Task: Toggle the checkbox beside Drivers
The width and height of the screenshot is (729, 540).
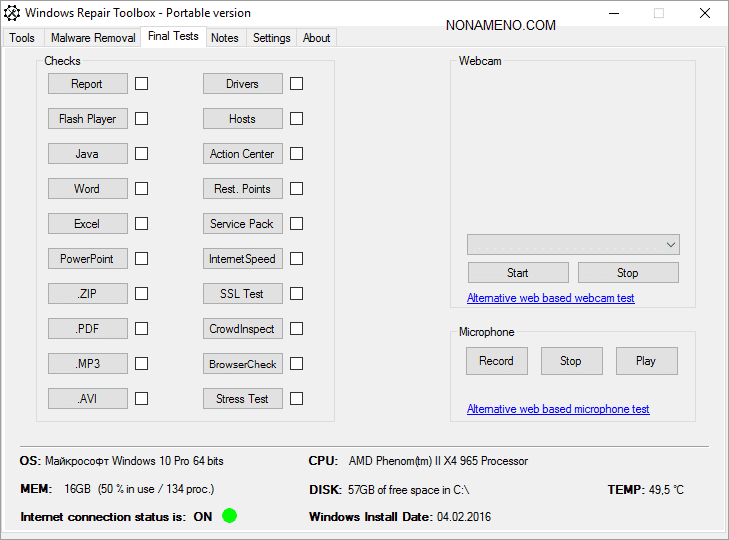Action: tap(297, 84)
